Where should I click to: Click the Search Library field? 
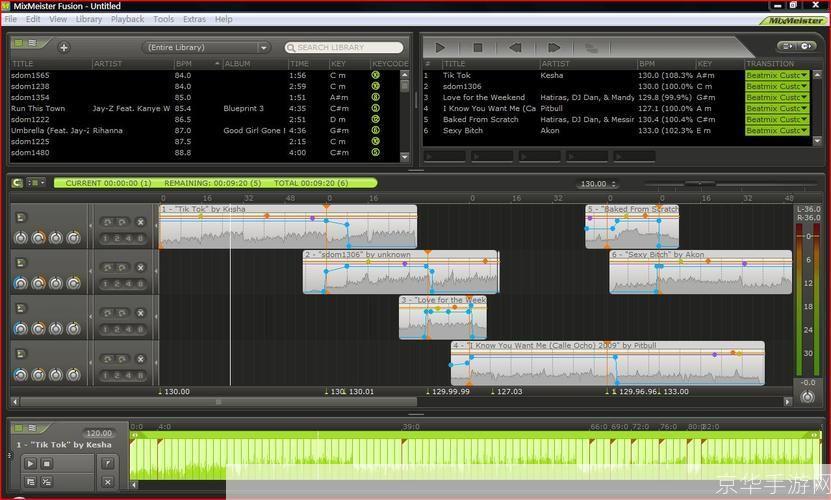tap(343, 48)
